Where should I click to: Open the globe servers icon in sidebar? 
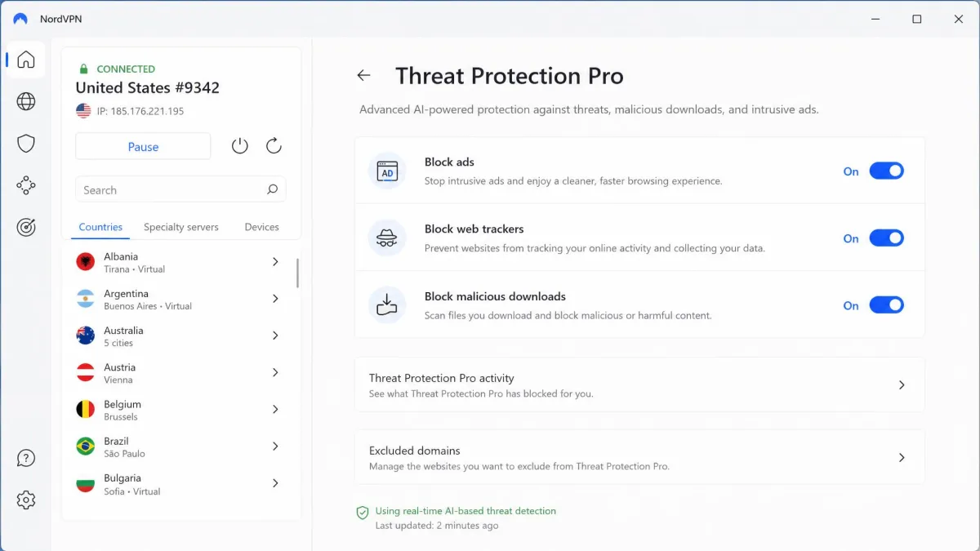tap(26, 101)
